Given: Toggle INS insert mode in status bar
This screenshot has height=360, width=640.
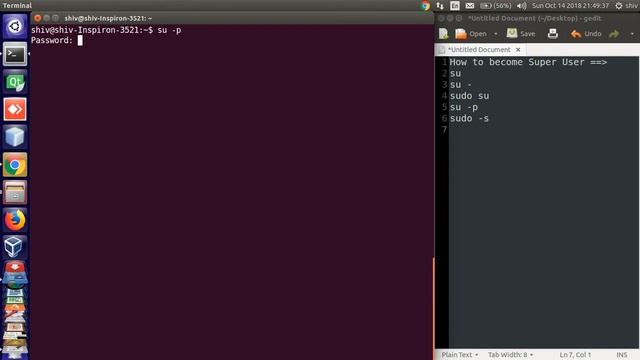Looking at the screenshot, I should [x=622, y=355].
